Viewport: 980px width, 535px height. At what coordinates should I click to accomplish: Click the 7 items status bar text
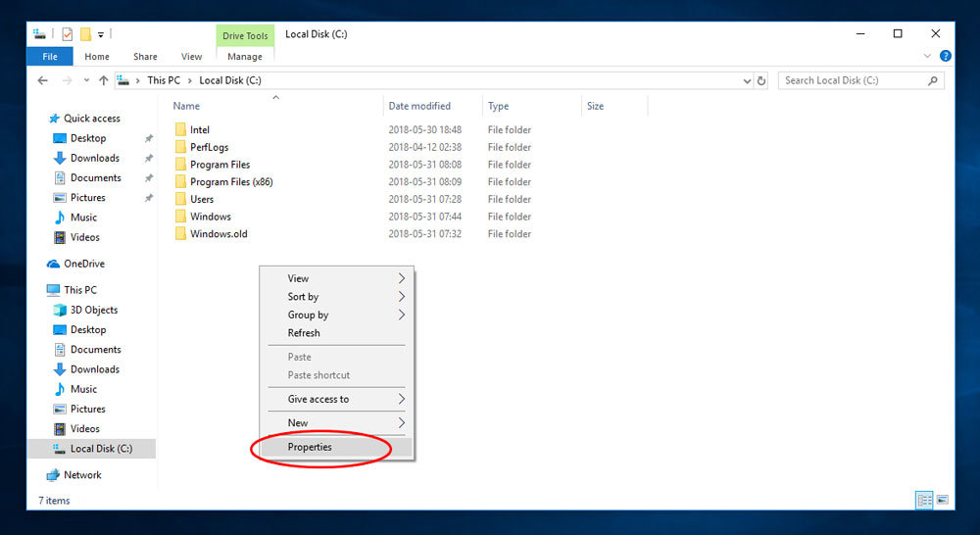(54, 501)
